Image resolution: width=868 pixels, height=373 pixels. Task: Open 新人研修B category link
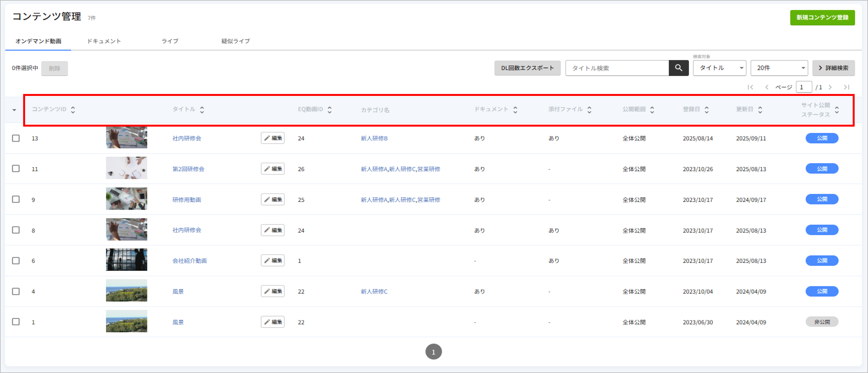374,138
